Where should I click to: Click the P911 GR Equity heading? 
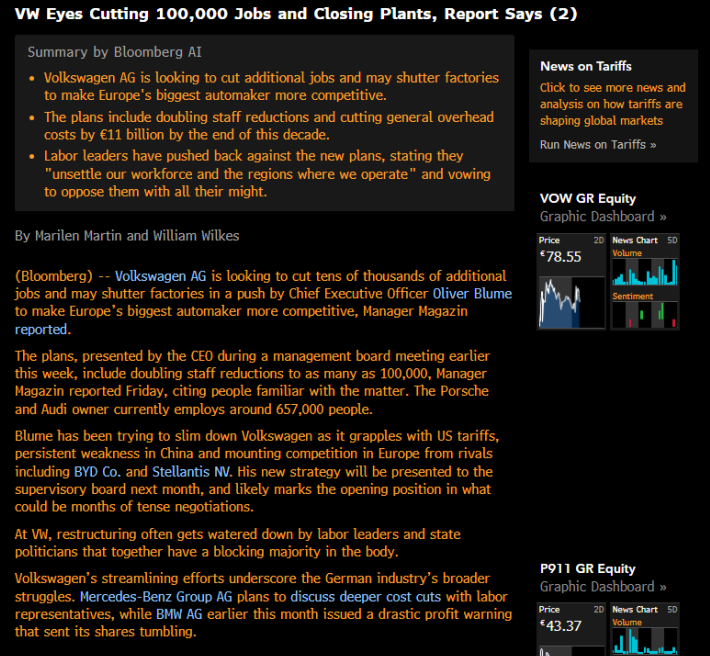click(x=588, y=569)
